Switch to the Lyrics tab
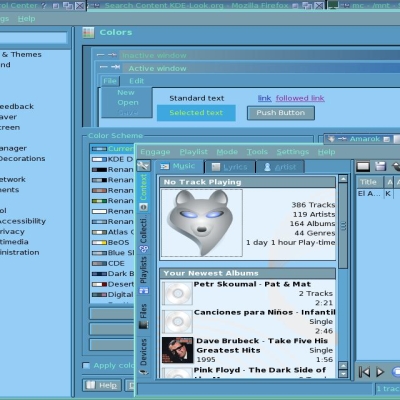 click(230, 167)
